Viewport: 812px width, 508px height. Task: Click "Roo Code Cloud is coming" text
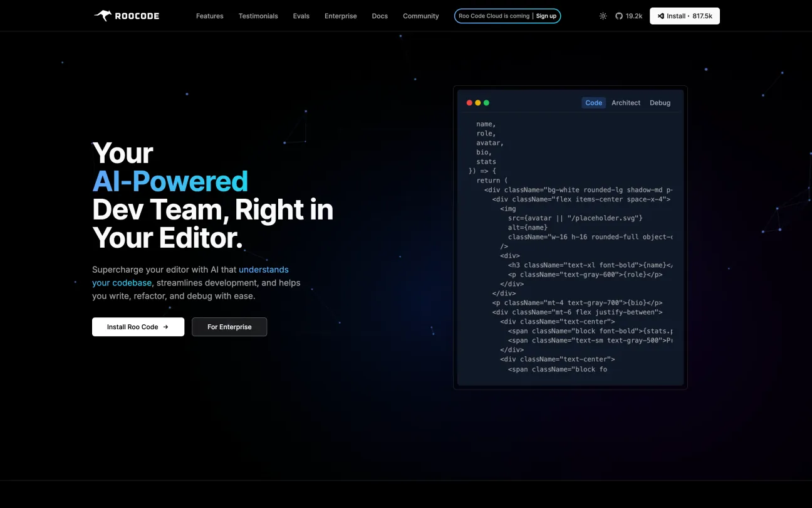point(494,16)
